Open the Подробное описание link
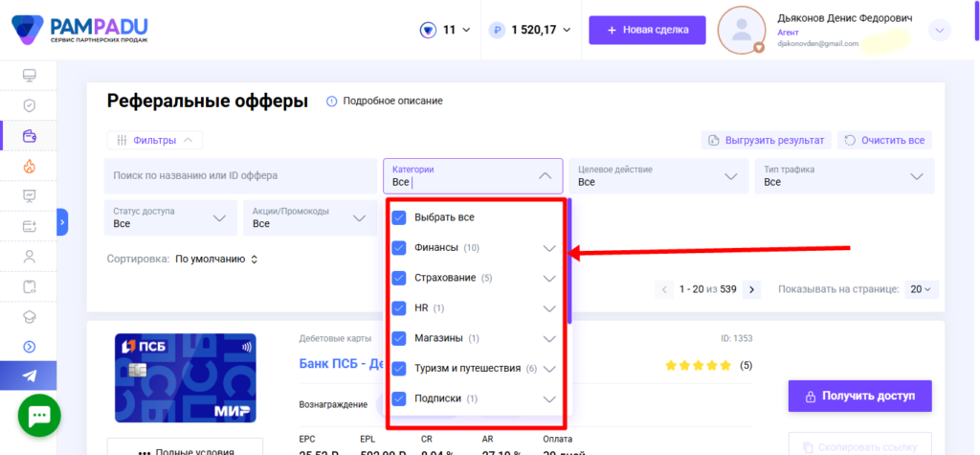This screenshot has width=980, height=455. (392, 101)
